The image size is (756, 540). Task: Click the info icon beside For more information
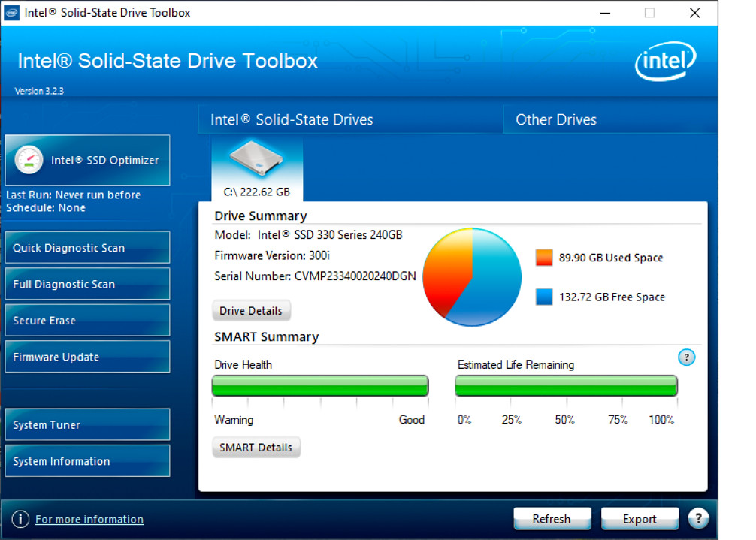pyautogui.click(x=20, y=519)
